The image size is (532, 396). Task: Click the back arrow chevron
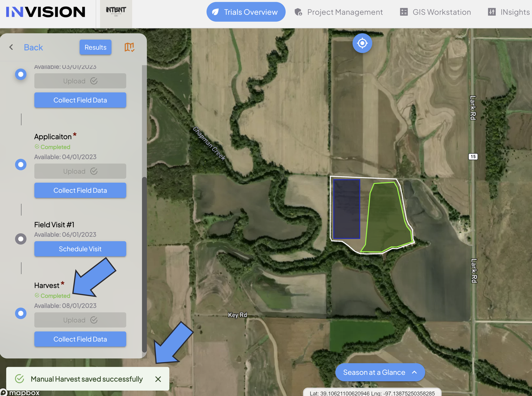pyautogui.click(x=11, y=47)
